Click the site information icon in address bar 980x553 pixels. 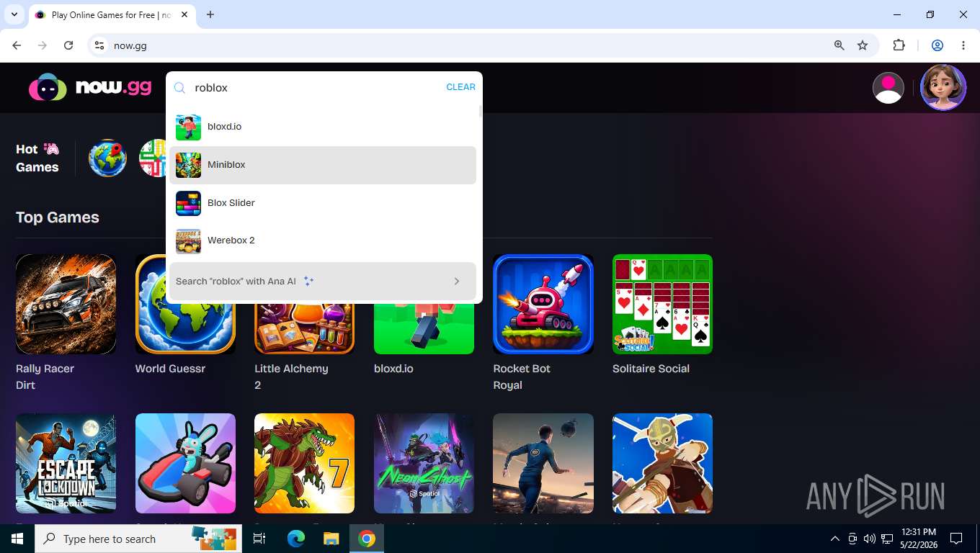(99, 45)
